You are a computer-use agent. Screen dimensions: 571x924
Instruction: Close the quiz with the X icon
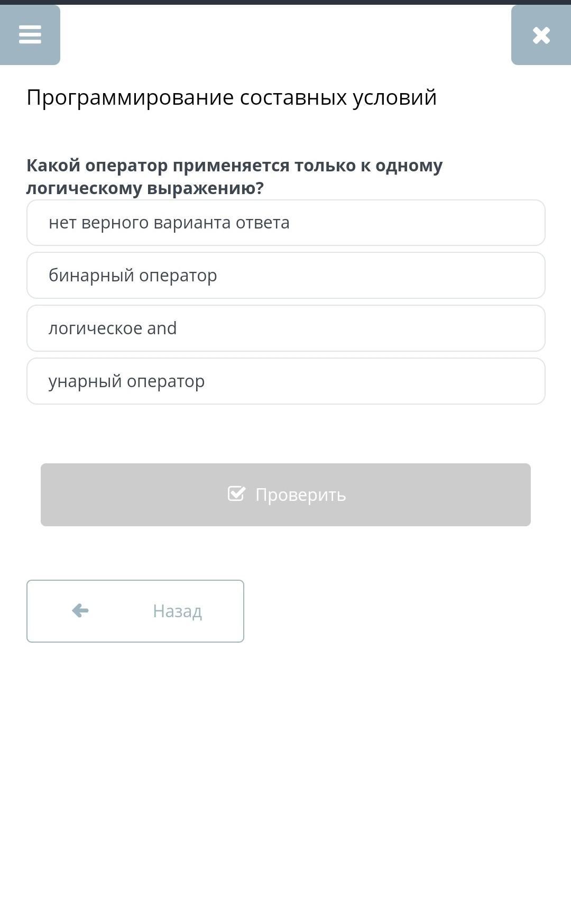pyautogui.click(x=541, y=35)
